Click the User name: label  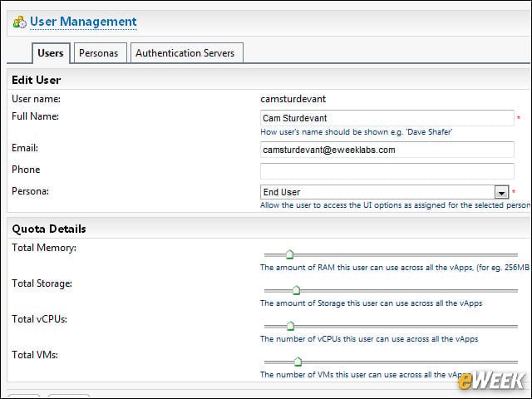pos(36,99)
